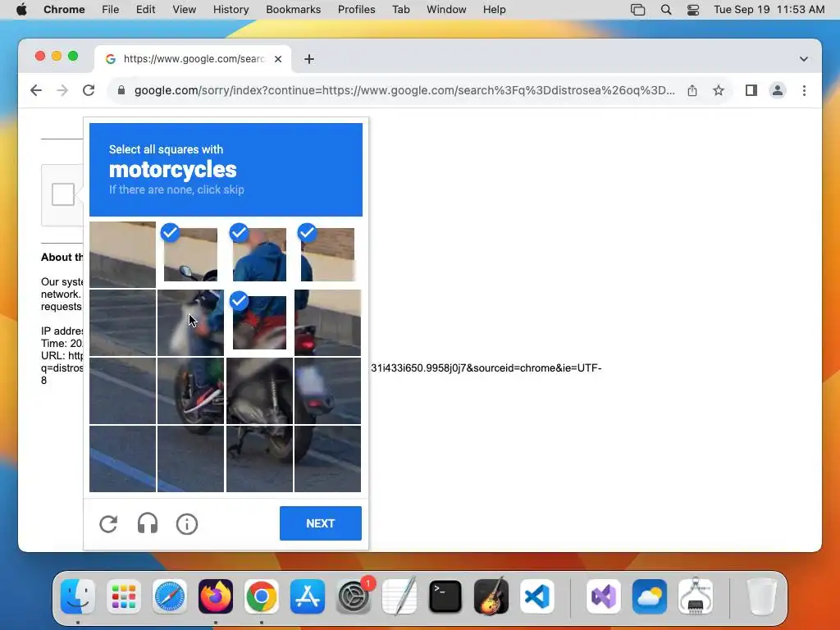
Task: Open Stage Manager icon in menu bar
Action: (637, 10)
